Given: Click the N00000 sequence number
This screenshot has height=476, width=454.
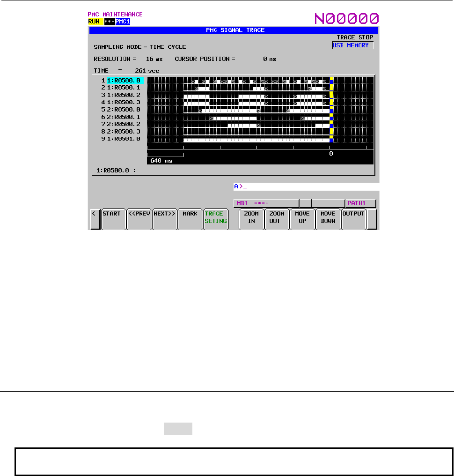Looking at the screenshot, I should pos(347,19).
